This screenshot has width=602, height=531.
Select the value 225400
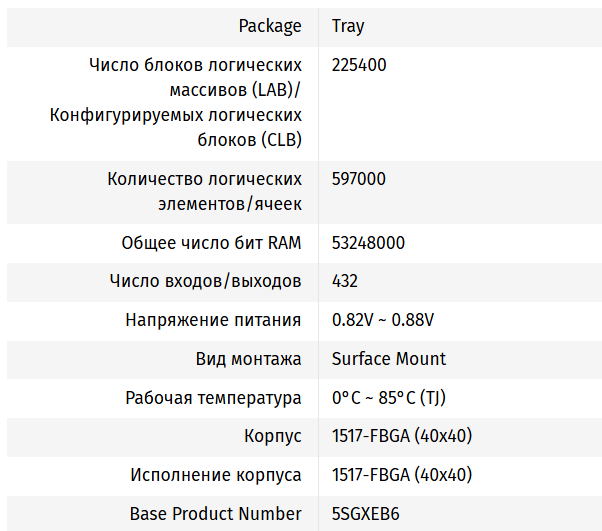click(359, 65)
